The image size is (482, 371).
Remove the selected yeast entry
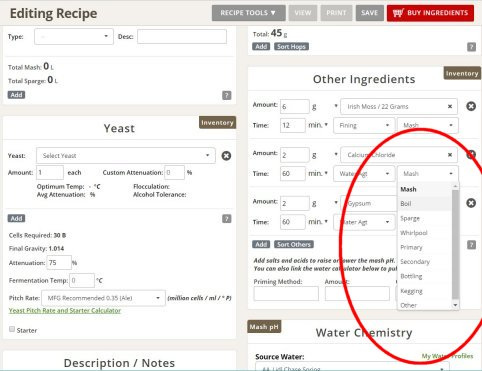[226, 156]
